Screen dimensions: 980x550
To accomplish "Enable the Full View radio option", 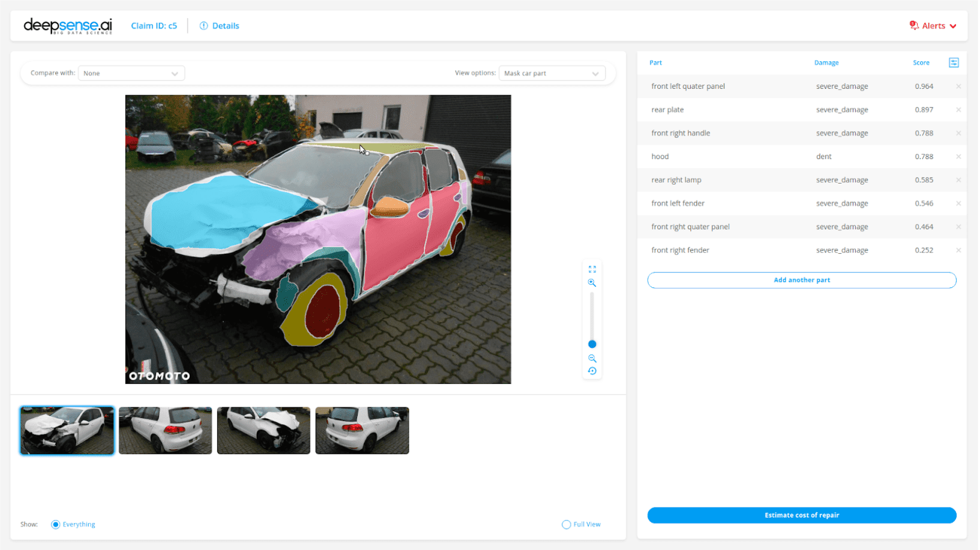I will 566,524.
